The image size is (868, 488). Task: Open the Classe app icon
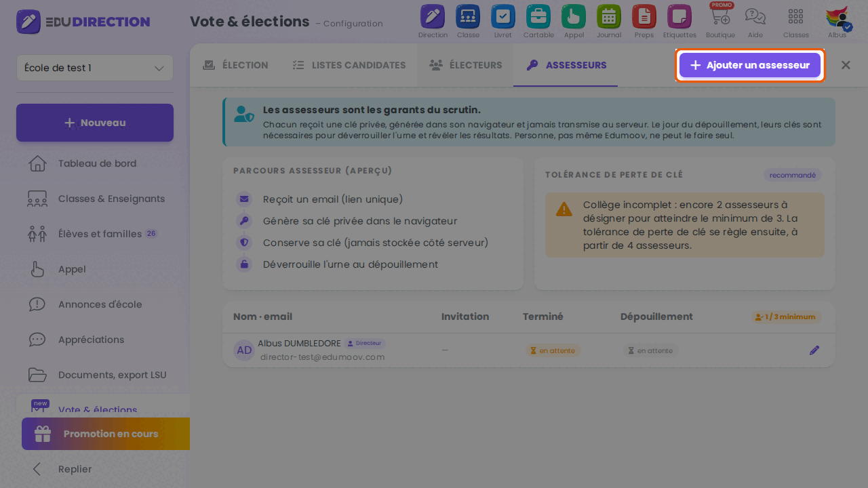pyautogui.click(x=468, y=16)
